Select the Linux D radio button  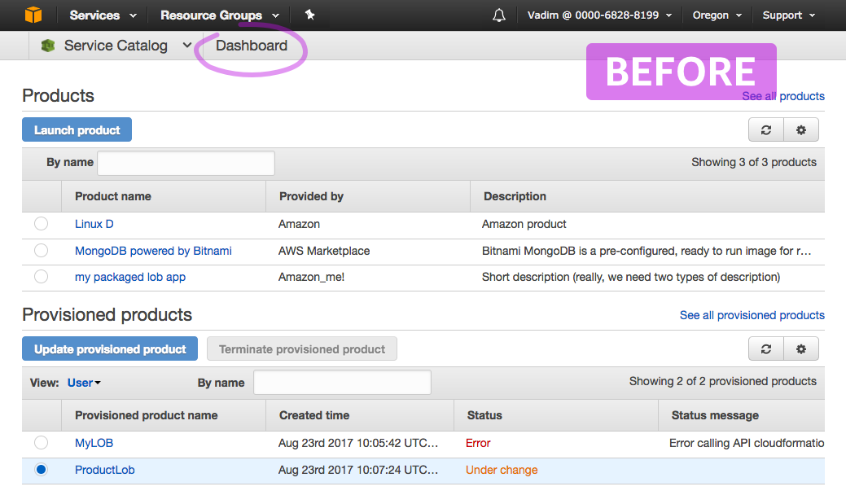(41, 223)
